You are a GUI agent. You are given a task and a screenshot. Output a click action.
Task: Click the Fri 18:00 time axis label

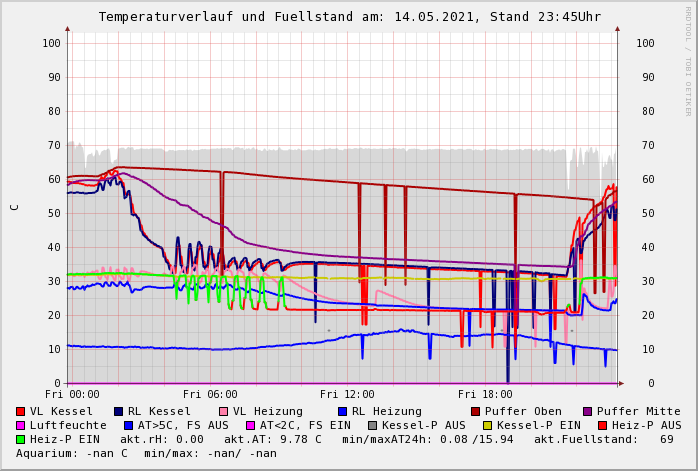pos(484,395)
